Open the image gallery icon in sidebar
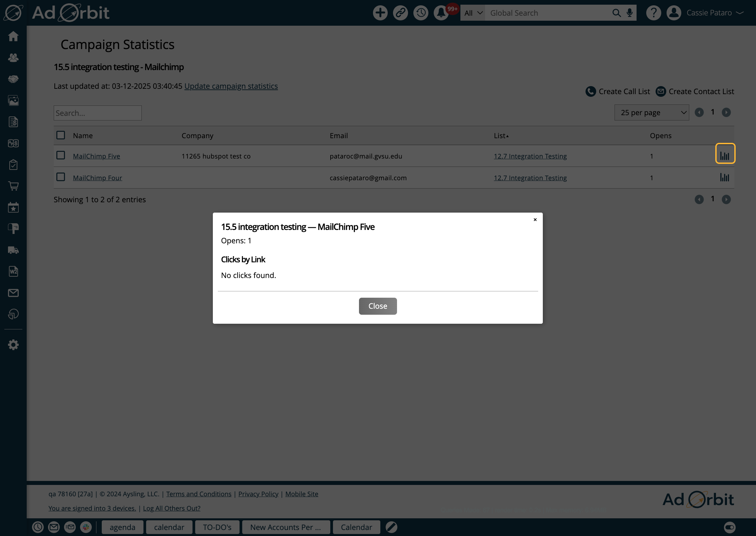Screen dimensions: 756x536 point(13,100)
